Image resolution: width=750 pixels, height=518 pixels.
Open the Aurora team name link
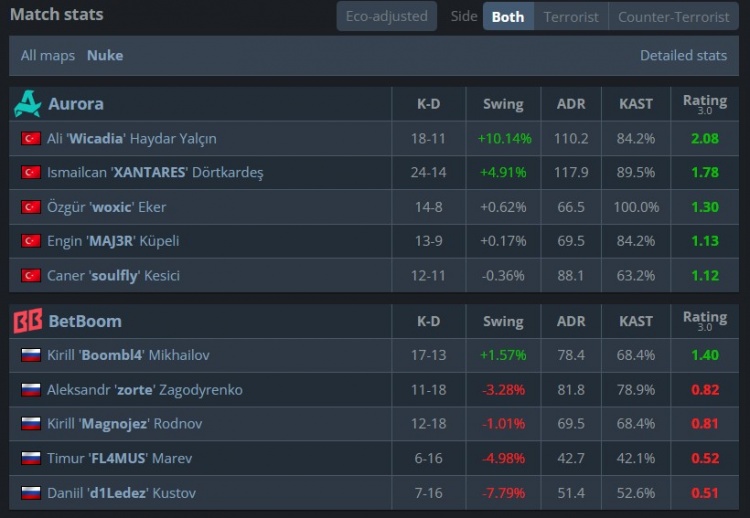tap(76, 104)
